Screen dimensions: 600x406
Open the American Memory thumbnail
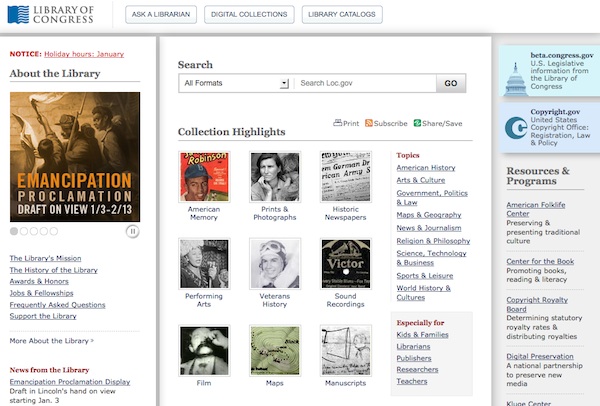(x=204, y=177)
